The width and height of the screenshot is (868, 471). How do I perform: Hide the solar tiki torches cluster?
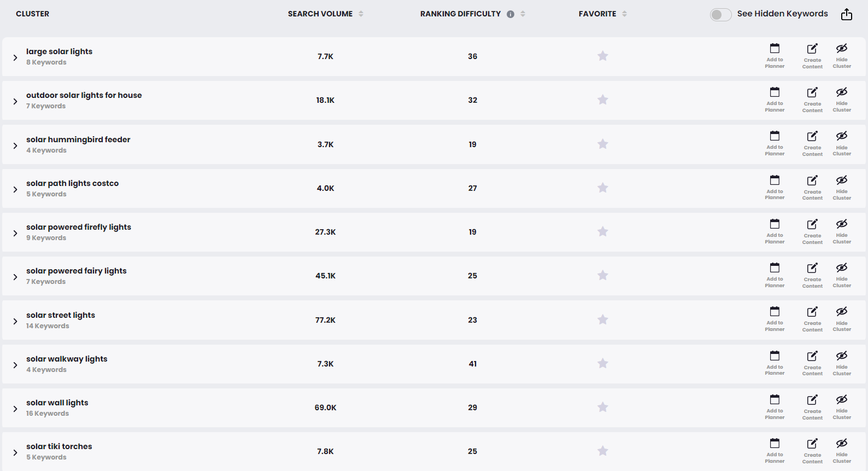tap(842, 450)
